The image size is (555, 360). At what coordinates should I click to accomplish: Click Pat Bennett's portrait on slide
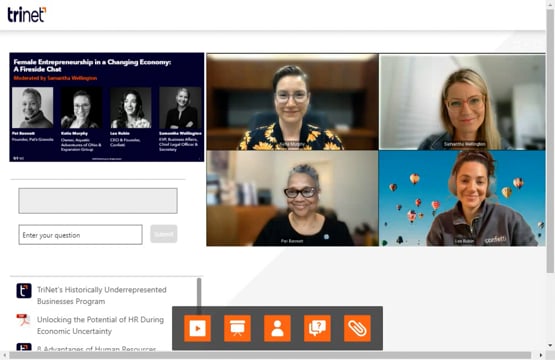(33, 108)
